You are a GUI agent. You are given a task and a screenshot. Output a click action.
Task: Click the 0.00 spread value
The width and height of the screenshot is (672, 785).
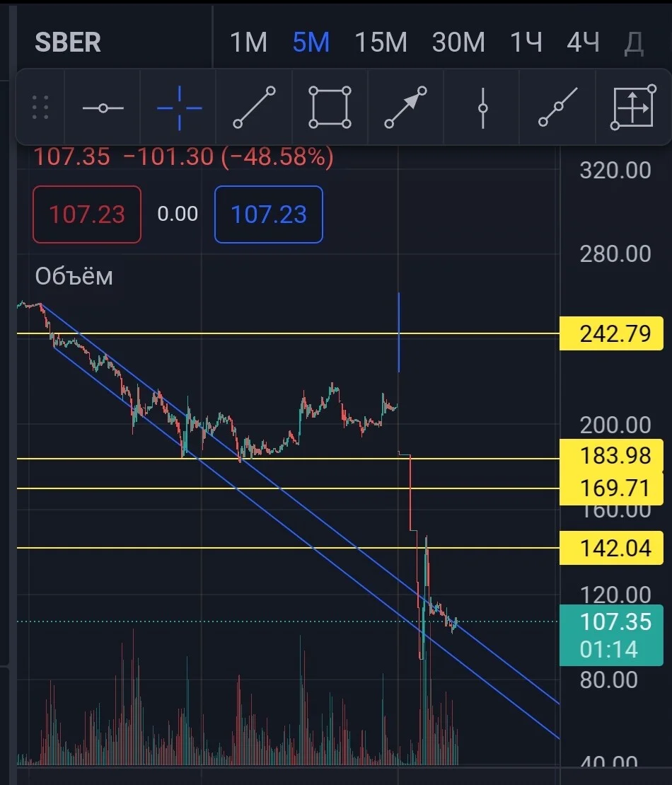click(178, 214)
